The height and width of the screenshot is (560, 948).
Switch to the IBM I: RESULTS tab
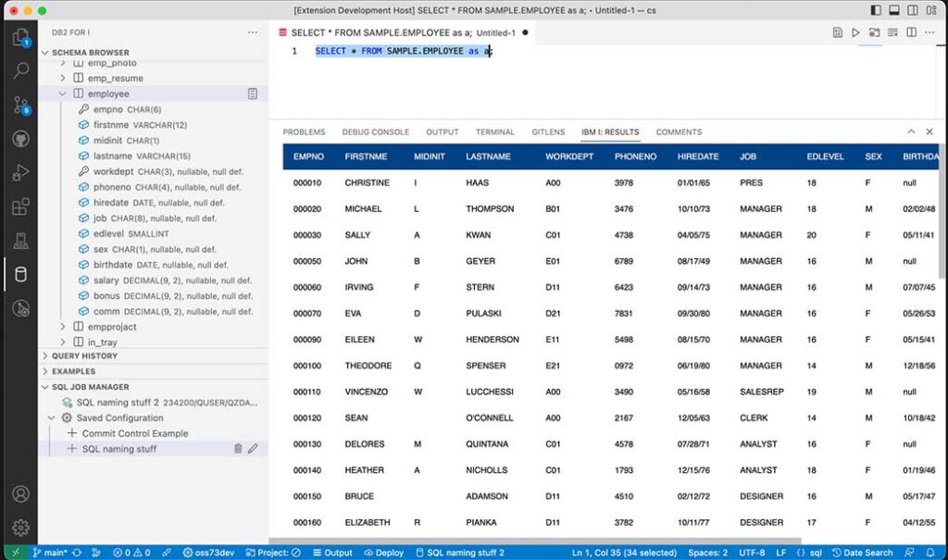[610, 131]
